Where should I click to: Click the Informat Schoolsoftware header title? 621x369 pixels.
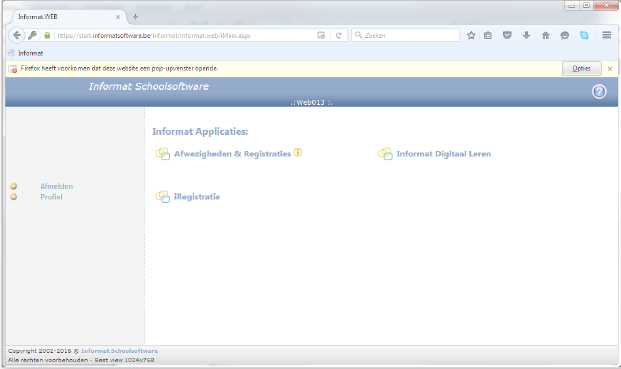point(149,86)
